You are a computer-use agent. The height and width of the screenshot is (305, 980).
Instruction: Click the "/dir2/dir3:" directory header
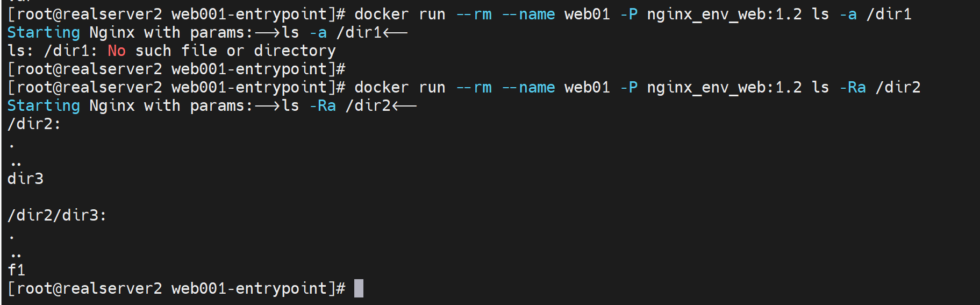(x=57, y=215)
